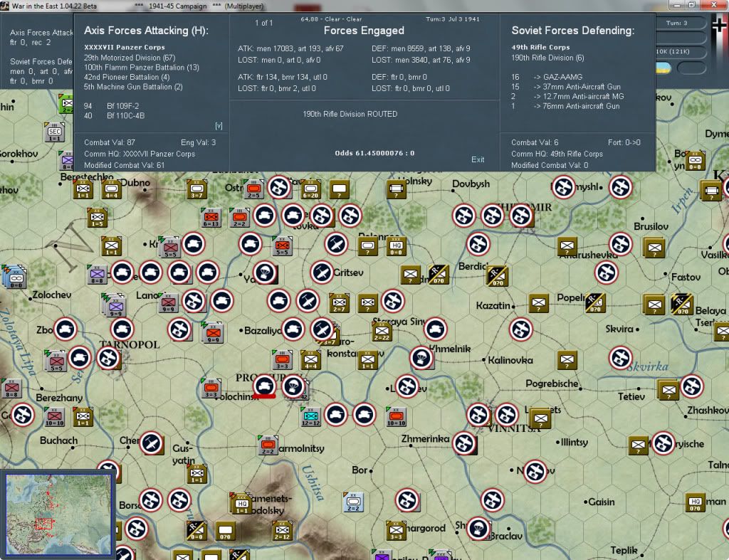Select the HQ 0?0 counter near Uman
729x560 pixels.
[x=696, y=502]
